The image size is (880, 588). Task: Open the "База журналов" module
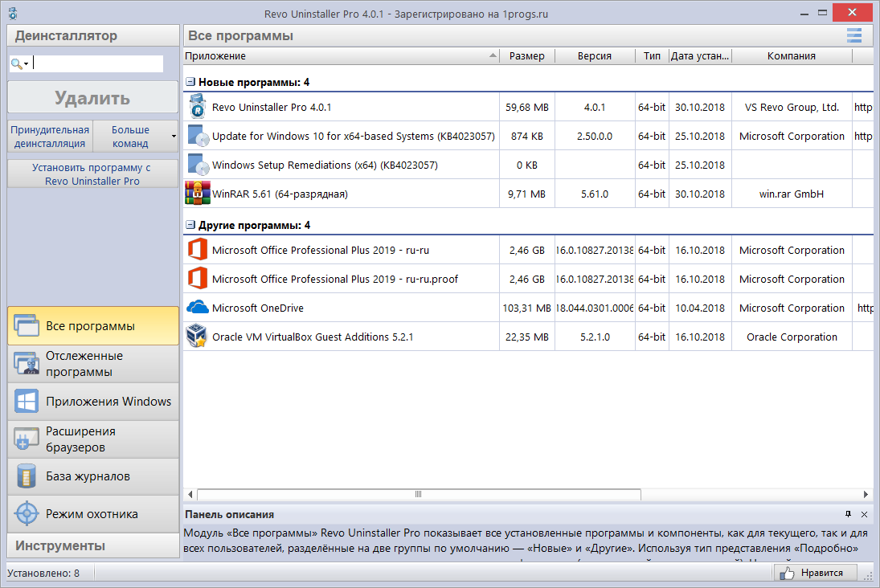[x=92, y=476]
